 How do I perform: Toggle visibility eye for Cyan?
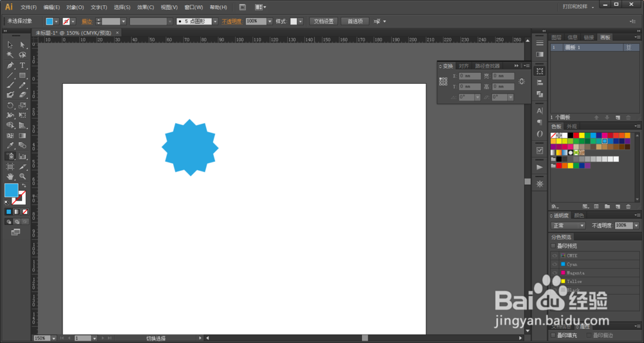[554, 264]
